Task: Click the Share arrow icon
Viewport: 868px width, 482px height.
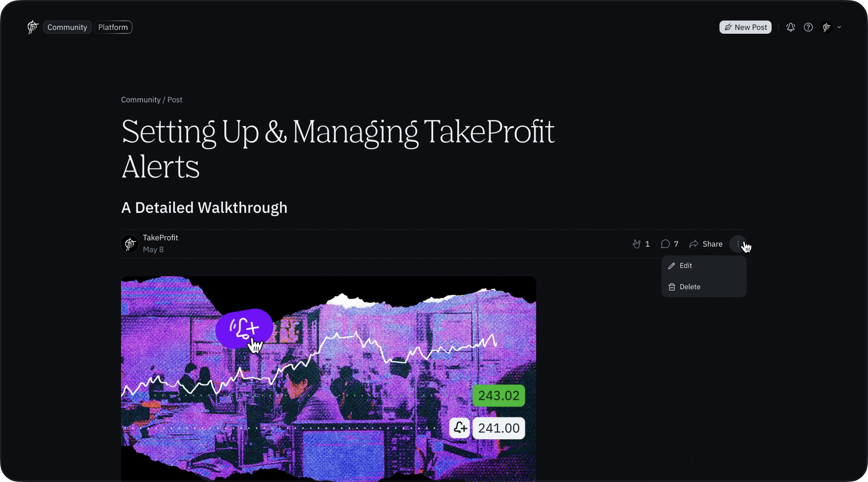Action: 694,244
